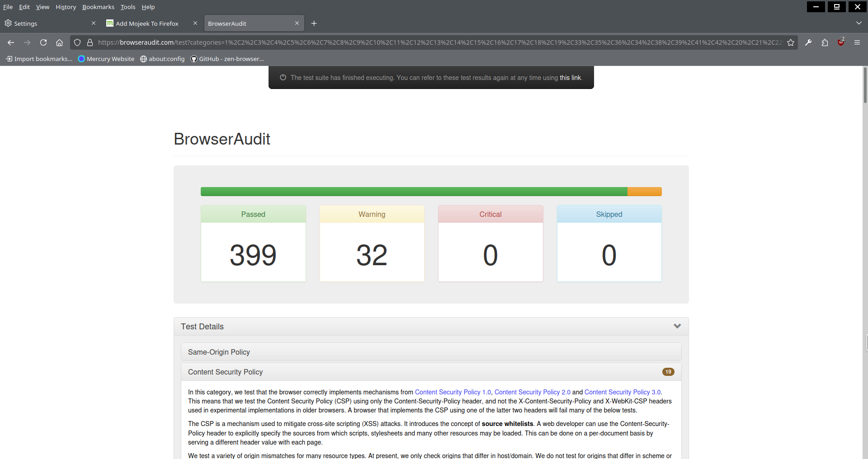Screen dimensions: 868x459
Task: Open the list all tabs dropdown
Action: (859, 23)
